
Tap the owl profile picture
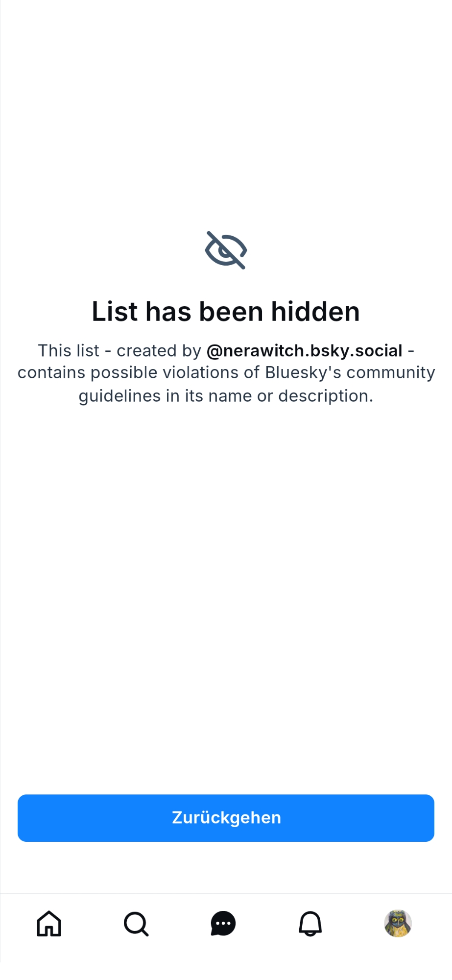(x=398, y=924)
